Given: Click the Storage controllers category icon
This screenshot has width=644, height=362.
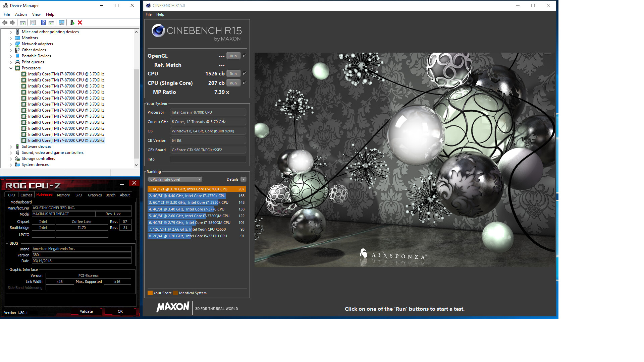Looking at the screenshot, I should point(17,159).
